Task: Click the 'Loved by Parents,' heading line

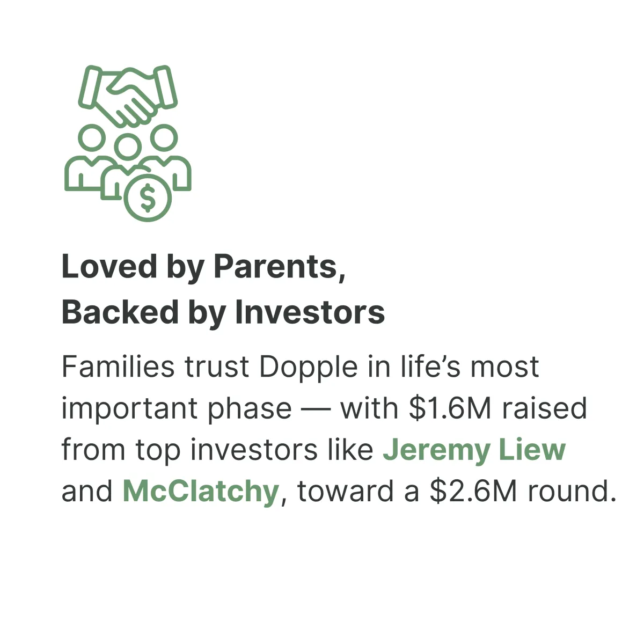Action: pos(203,267)
